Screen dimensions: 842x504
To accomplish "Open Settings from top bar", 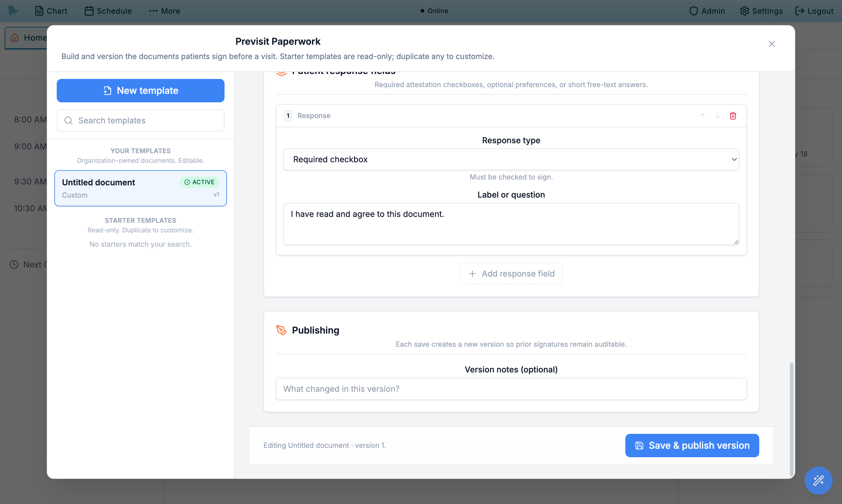I will [761, 11].
